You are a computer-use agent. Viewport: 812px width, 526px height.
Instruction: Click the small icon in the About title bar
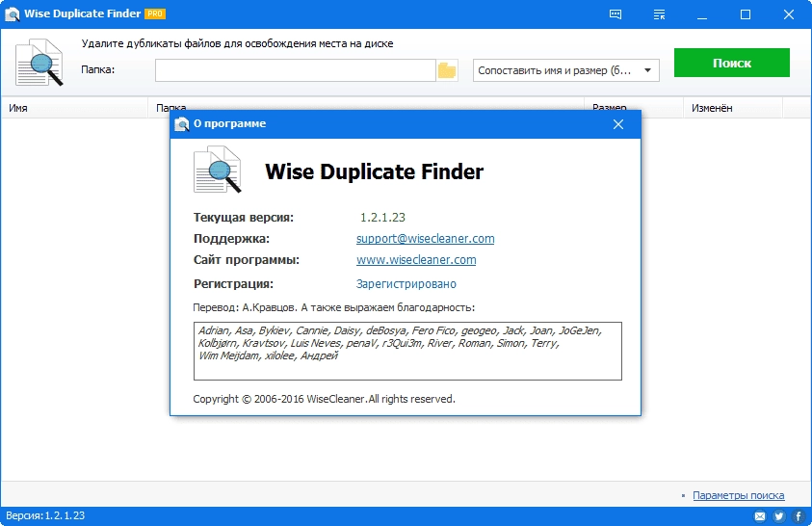pos(182,124)
